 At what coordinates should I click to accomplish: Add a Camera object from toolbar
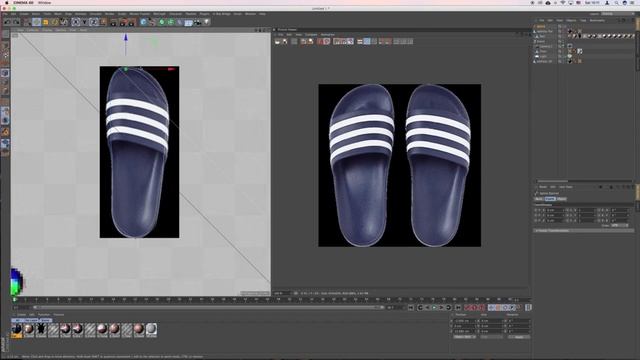point(198,22)
